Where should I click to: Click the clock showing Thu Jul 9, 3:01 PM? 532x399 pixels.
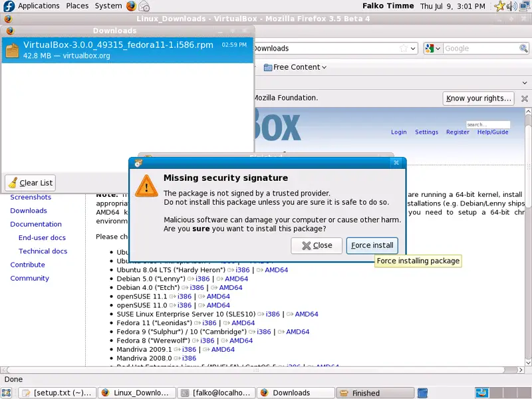click(453, 6)
